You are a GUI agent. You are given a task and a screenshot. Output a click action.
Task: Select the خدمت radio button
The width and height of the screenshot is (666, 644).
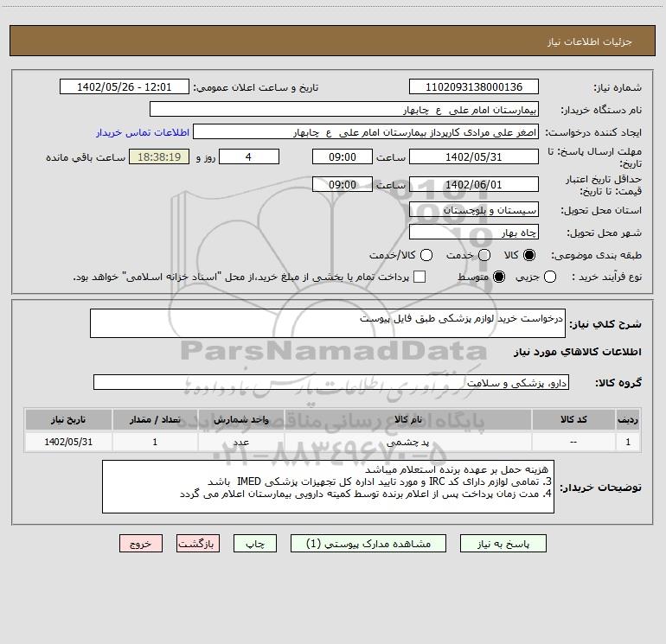pyautogui.click(x=484, y=255)
